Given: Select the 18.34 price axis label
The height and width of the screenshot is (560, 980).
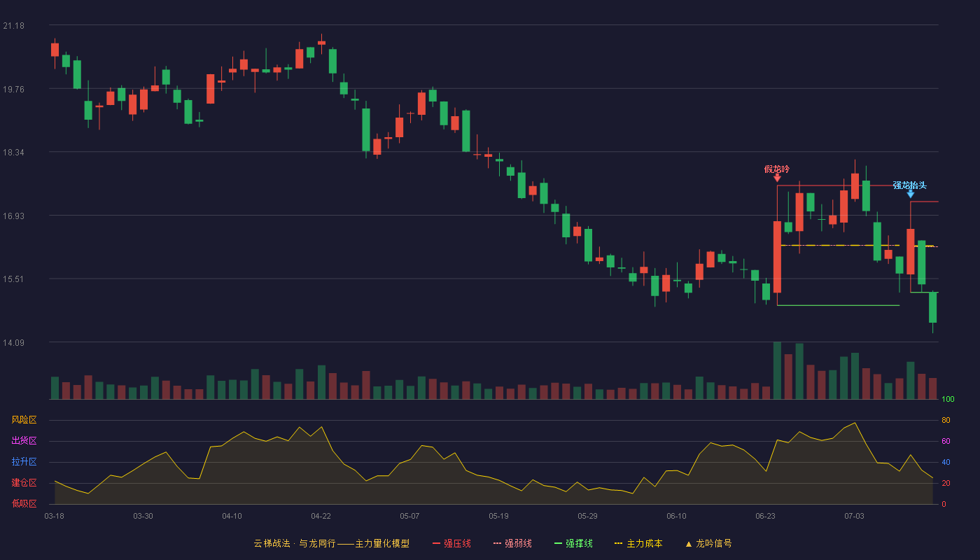Looking at the screenshot, I should [x=13, y=152].
